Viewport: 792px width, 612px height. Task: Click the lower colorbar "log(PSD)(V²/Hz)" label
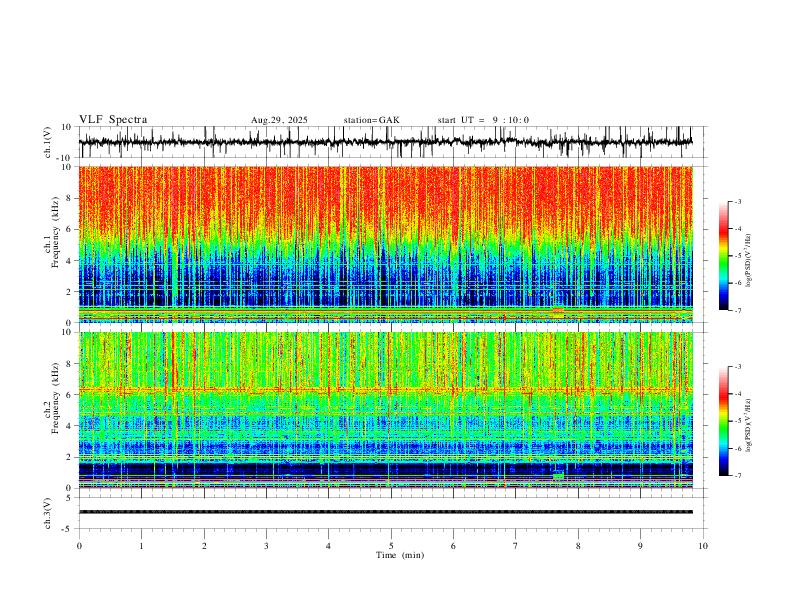pyautogui.click(x=748, y=426)
